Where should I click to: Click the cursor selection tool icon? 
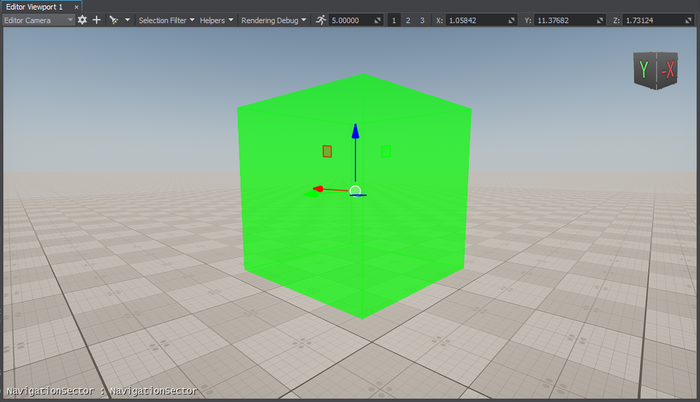tap(113, 20)
